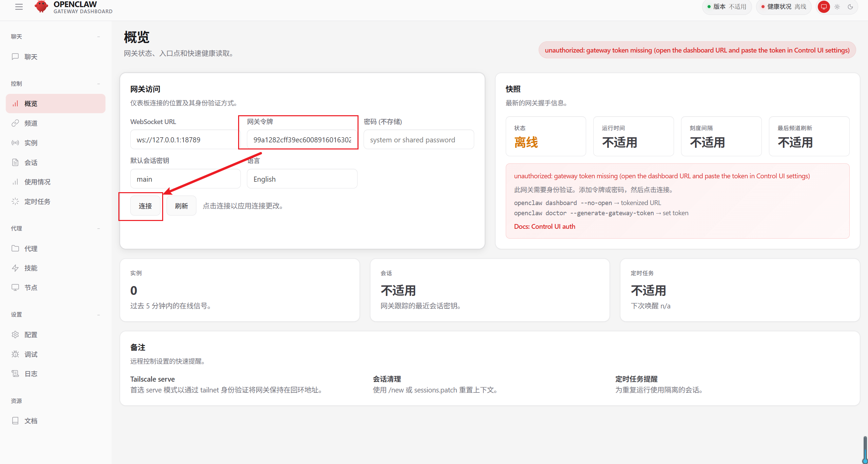Click the 最后频道刷新 不适用 card
This screenshot has height=464, width=868.
[x=809, y=136]
